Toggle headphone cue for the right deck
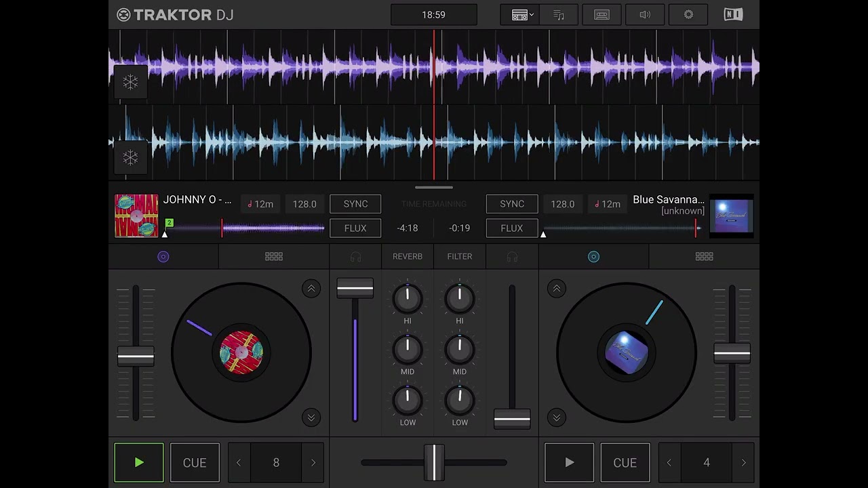The height and width of the screenshot is (488, 868). 512,257
